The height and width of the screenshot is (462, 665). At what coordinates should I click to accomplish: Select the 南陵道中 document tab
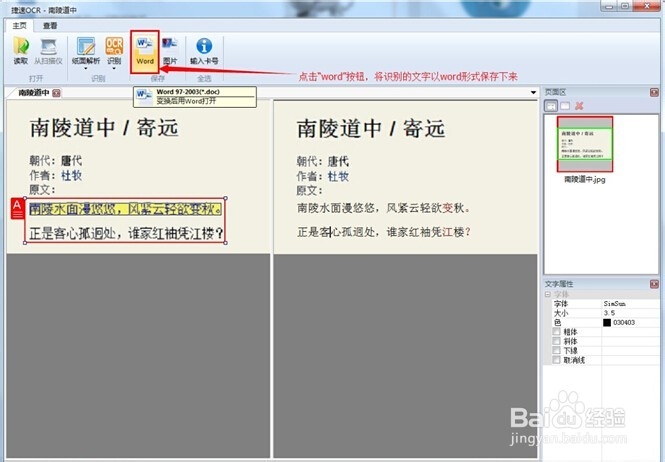click(x=34, y=92)
